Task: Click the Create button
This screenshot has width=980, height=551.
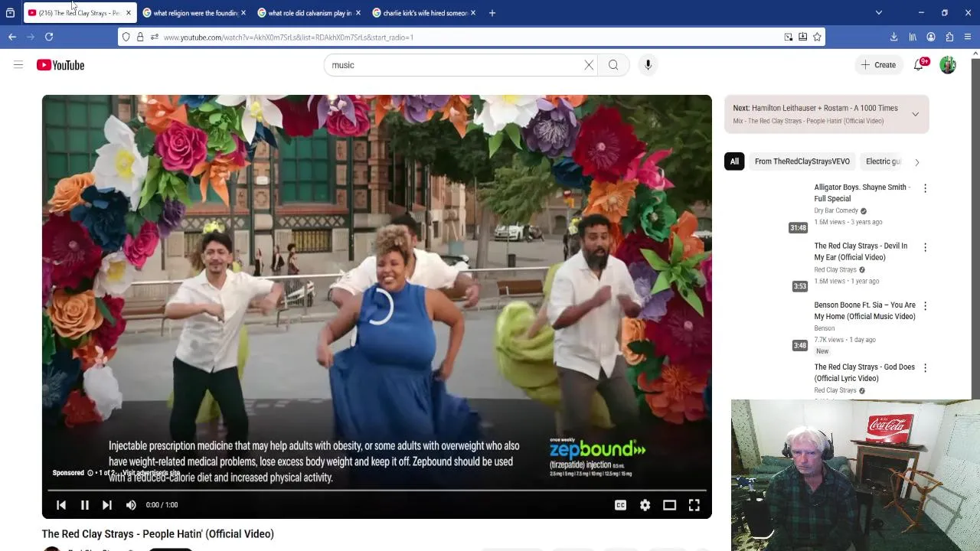Action: 878,65
